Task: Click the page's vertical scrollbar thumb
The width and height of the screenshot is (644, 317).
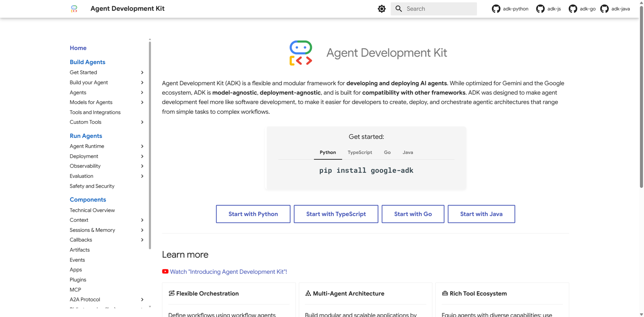Action: [641, 96]
